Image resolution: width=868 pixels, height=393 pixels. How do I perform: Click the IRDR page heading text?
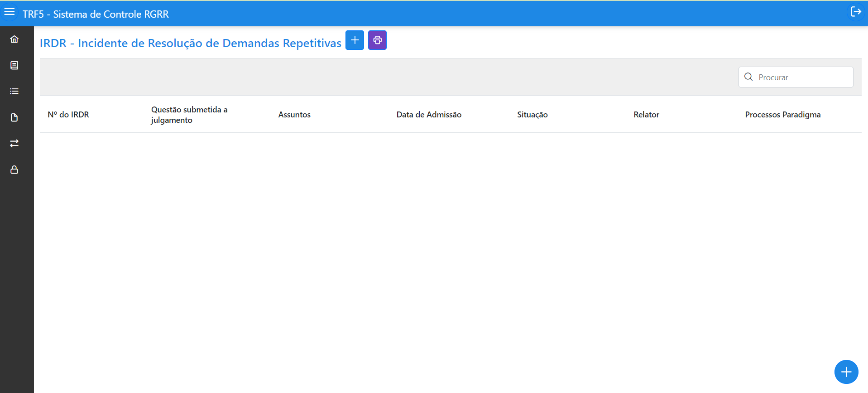coord(191,43)
